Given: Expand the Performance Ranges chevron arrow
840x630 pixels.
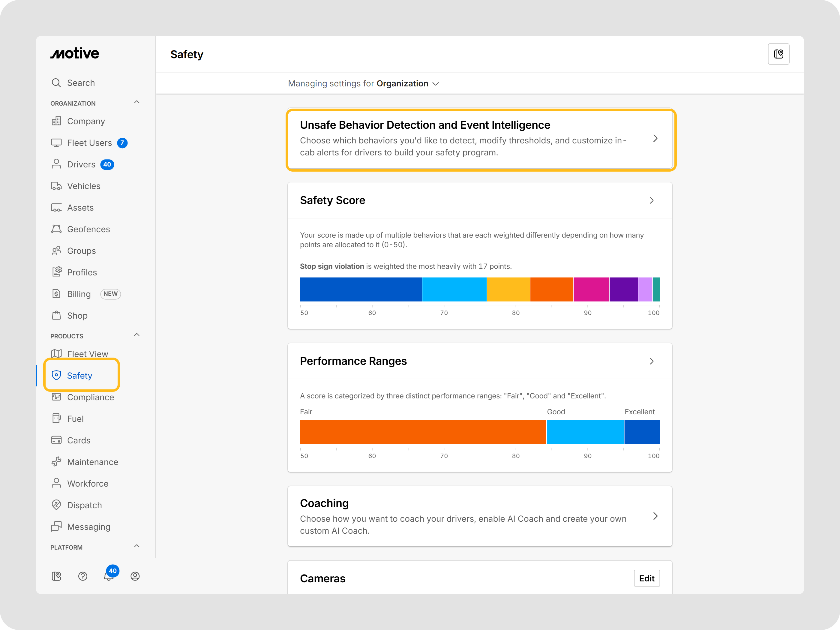Looking at the screenshot, I should coord(652,361).
